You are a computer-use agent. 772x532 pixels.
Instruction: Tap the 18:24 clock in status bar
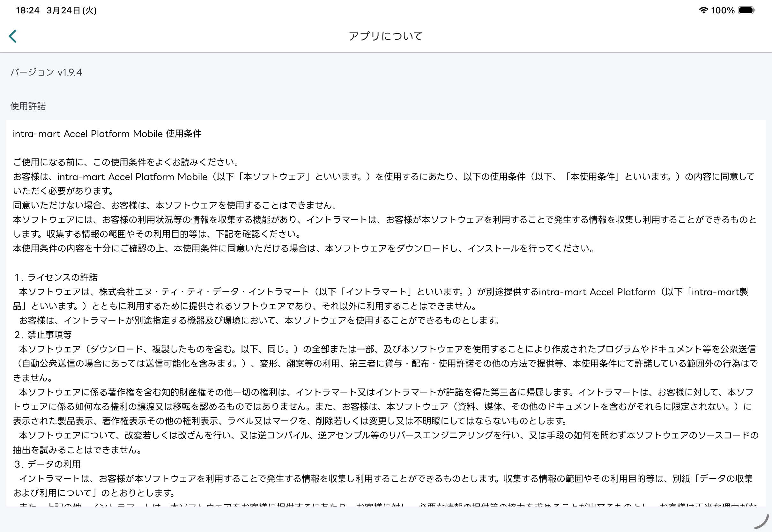(x=28, y=10)
